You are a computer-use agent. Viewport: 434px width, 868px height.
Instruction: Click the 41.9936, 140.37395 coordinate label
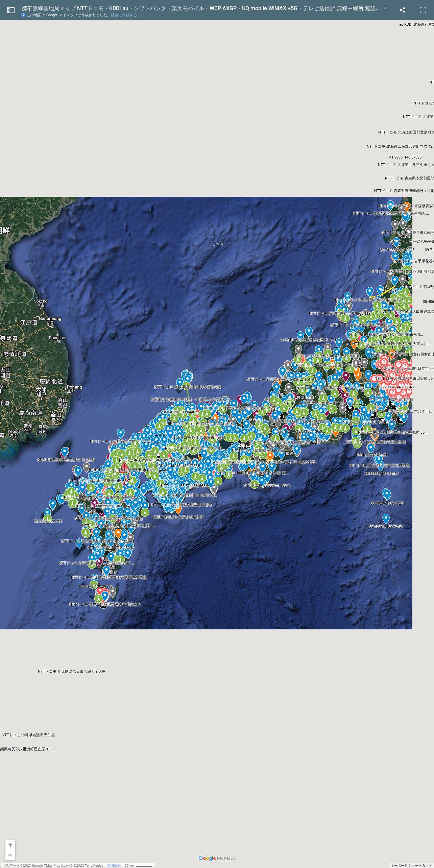pos(405,157)
